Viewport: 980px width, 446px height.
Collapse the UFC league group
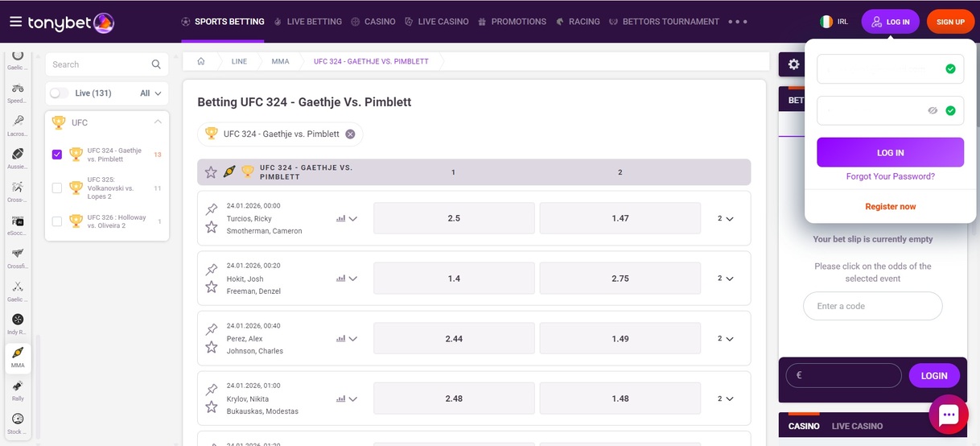click(x=158, y=122)
